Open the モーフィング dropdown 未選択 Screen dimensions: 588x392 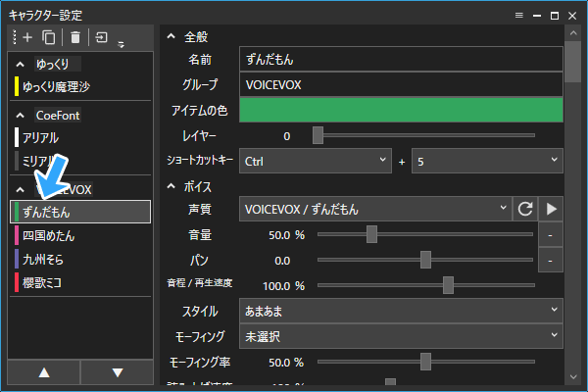pyautogui.click(x=401, y=336)
